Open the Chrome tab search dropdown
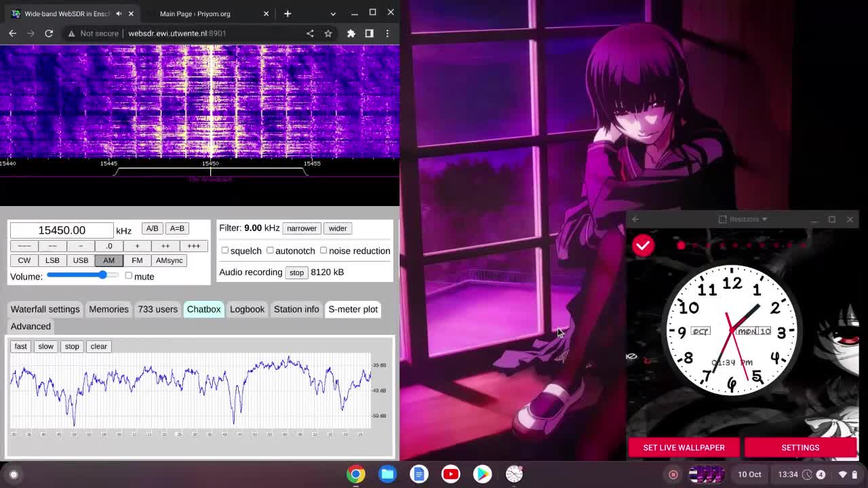This screenshot has width=868, height=488. 333,14
